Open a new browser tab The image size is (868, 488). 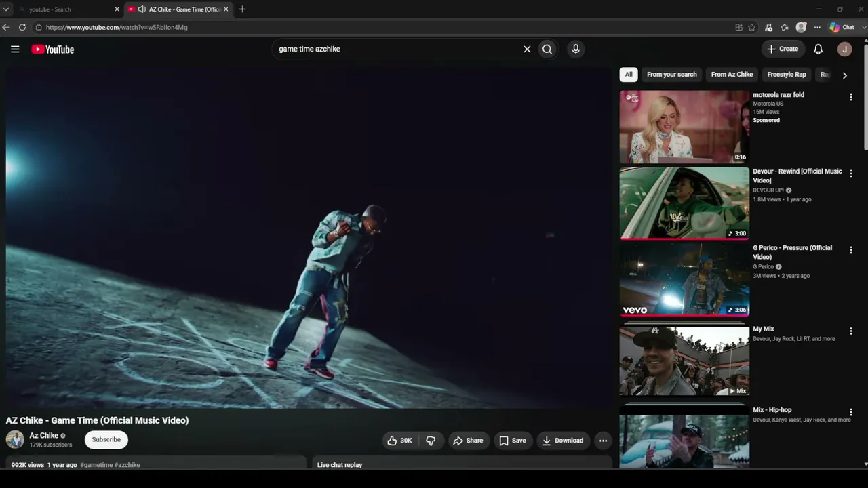click(x=242, y=9)
